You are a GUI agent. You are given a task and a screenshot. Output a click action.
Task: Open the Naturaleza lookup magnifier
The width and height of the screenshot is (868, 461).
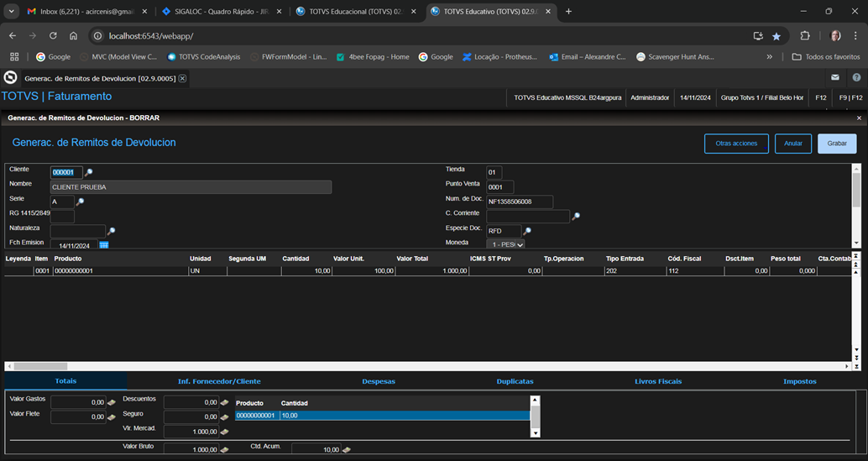click(x=111, y=231)
